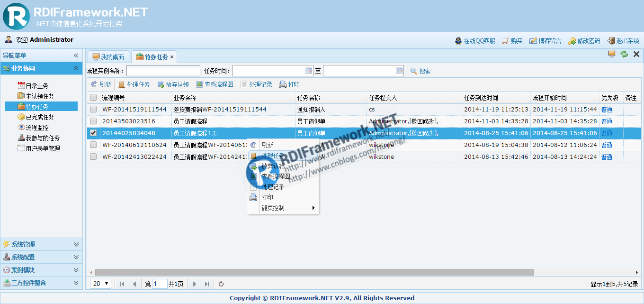
Task: Open 翻页控制 submenu in context menu
Action: [x=283, y=208]
